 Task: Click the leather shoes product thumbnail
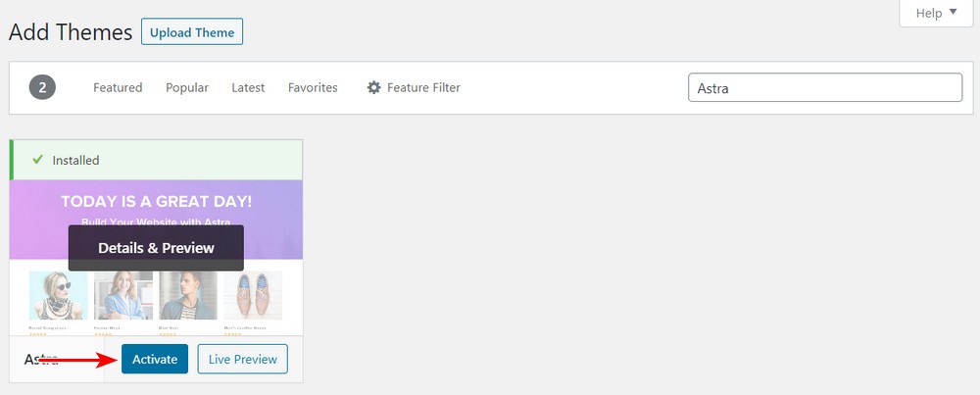click(x=253, y=295)
